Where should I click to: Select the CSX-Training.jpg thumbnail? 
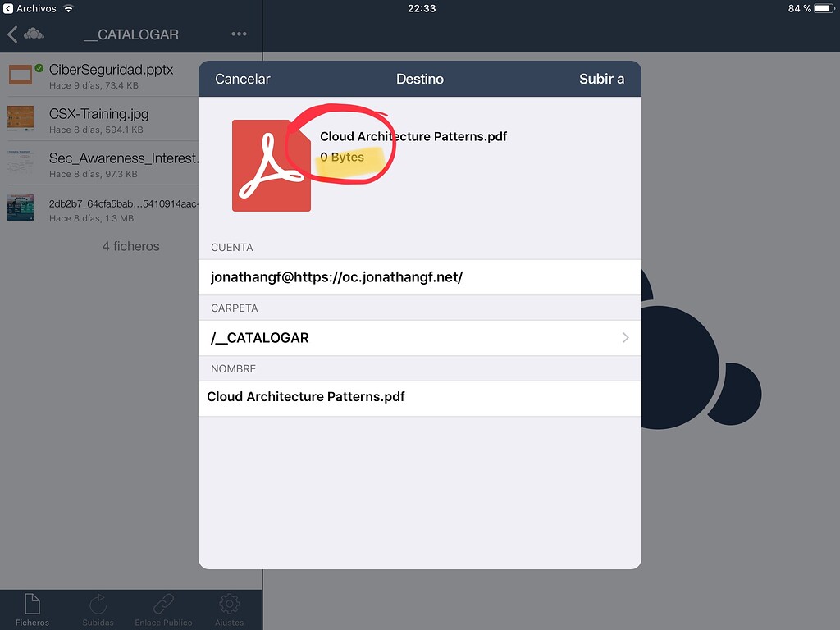point(20,119)
